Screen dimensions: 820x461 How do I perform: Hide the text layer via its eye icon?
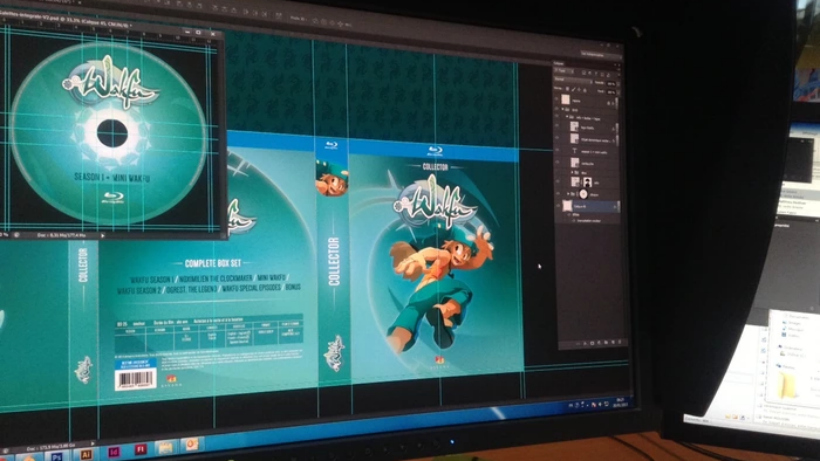(x=557, y=151)
